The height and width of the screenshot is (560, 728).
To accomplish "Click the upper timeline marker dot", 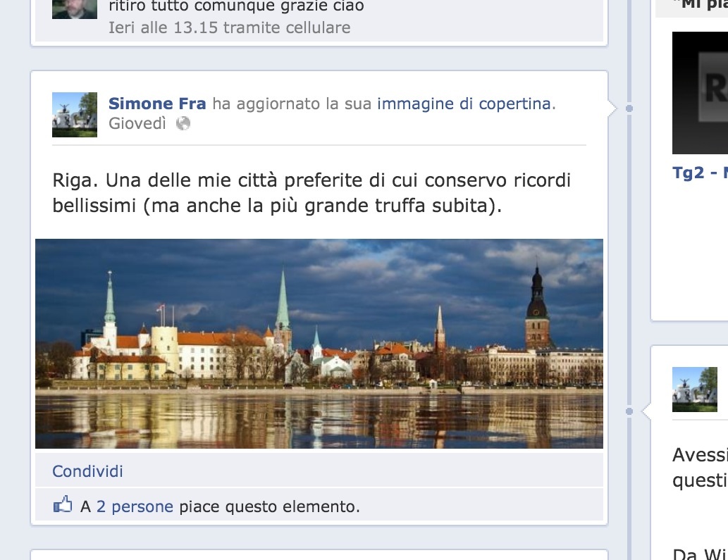I will pyautogui.click(x=629, y=108).
